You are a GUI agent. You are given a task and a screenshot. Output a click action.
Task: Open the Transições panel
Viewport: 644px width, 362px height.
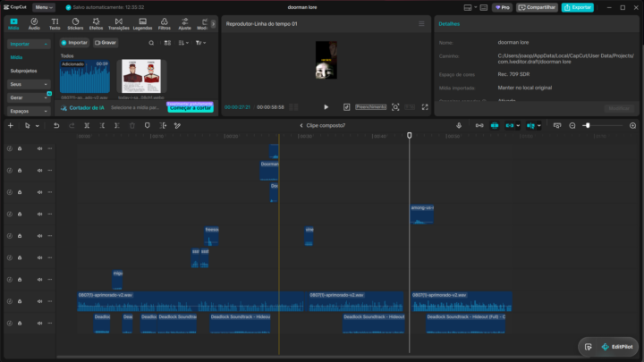[119, 24]
